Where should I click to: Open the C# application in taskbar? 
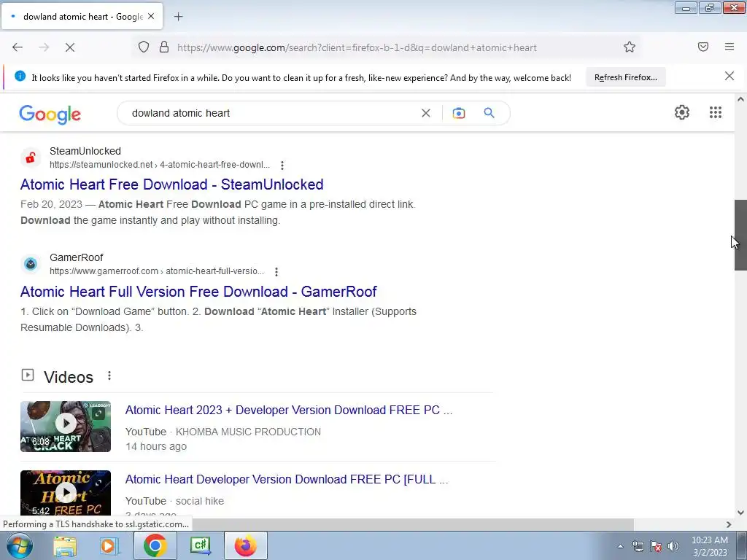[200, 545]
